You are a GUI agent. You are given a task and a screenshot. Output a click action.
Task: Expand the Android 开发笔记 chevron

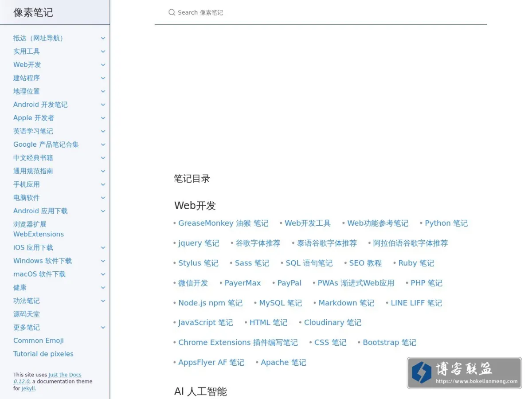(x=103, y=105)
